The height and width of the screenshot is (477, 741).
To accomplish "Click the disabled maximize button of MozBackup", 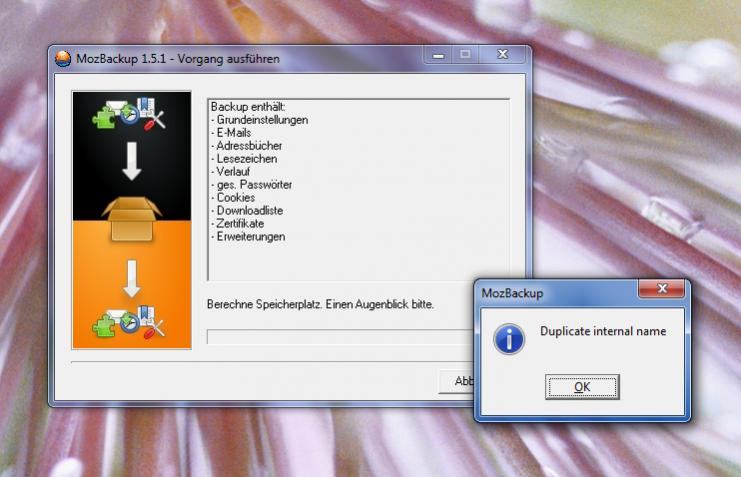I will pyautogui.click(x=465, y=55).
